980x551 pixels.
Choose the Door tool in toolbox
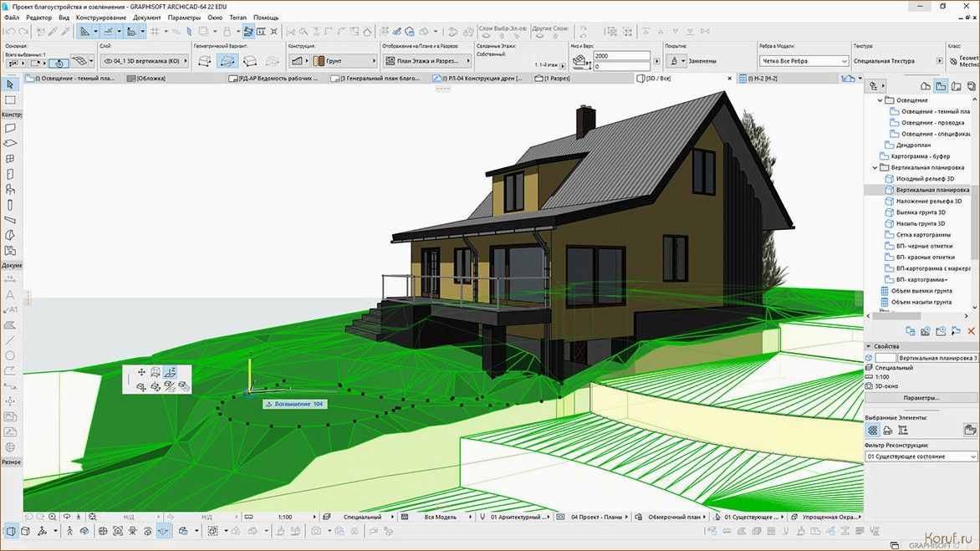(x=10, y=174)
